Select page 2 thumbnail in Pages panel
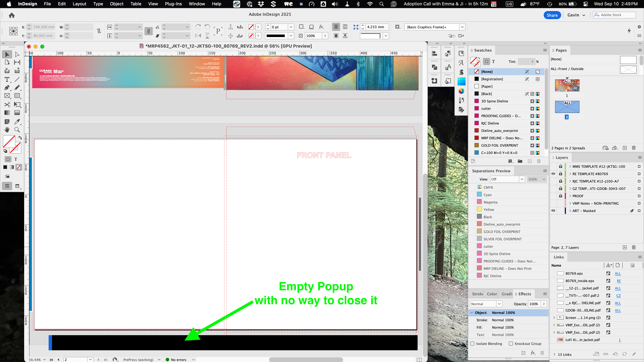 [x=567, y=107]
